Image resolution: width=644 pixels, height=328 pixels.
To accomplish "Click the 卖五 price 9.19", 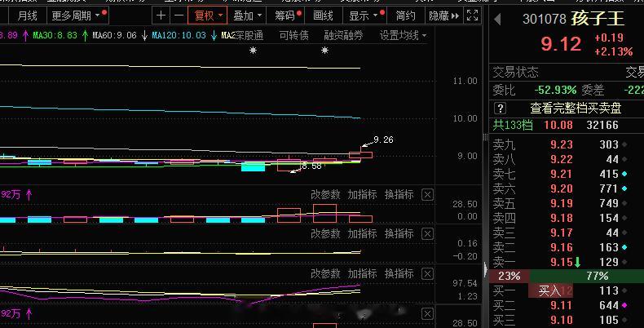I will (562, 203).
